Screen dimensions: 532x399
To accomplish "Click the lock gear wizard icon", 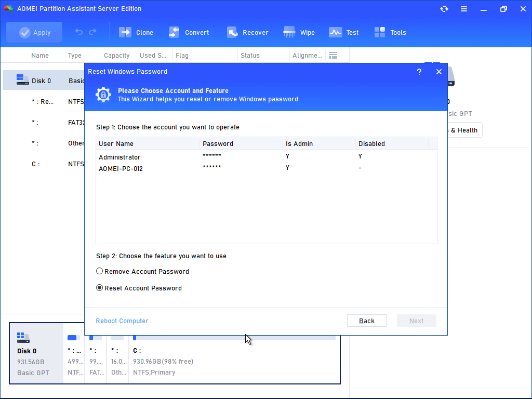I will pos(103,95).
